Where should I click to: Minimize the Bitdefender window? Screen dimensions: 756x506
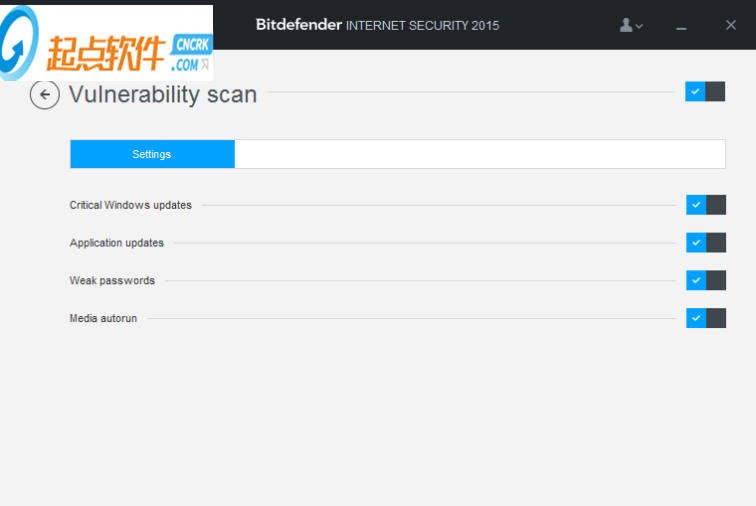pos(682,26)
